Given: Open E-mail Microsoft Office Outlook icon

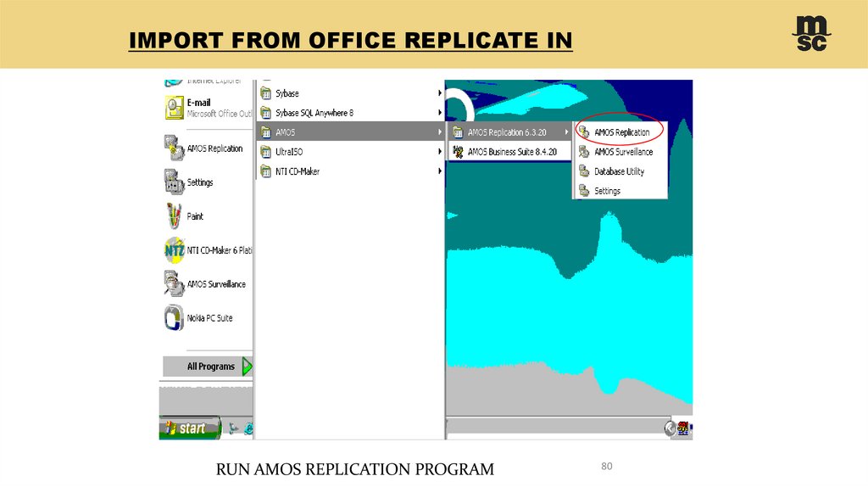Looking at the screenshot, I should (x=175, y=108).
